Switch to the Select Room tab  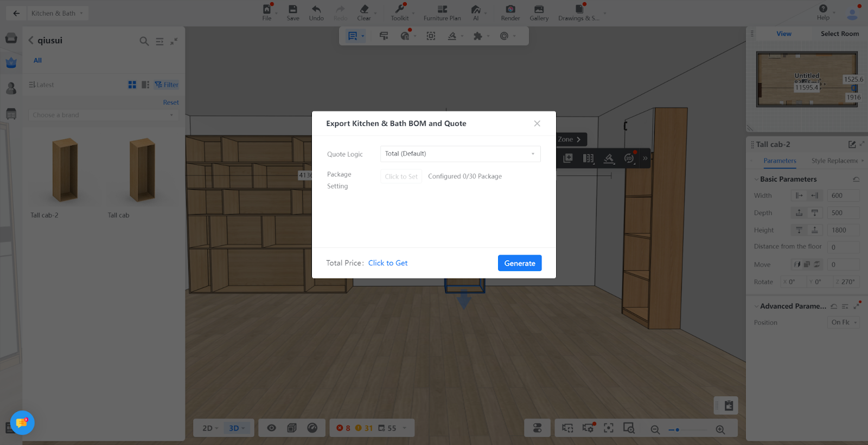pyautogui.click(x=839, y=34)
